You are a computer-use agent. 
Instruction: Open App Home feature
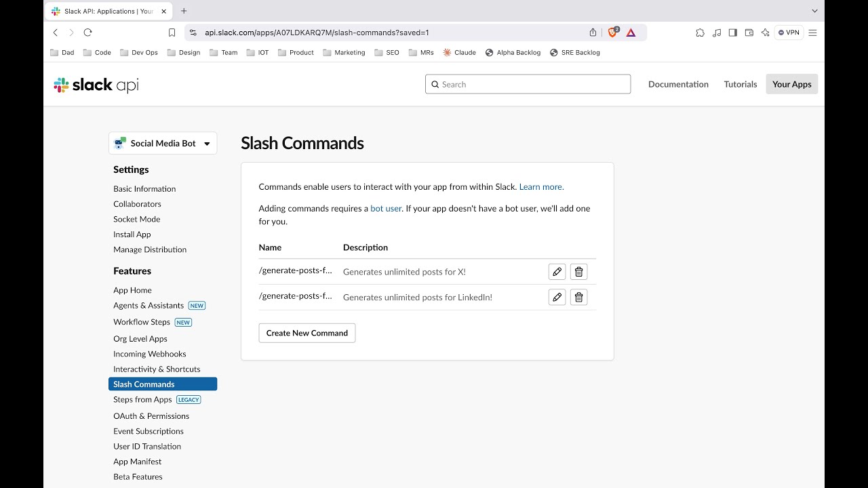132,290
